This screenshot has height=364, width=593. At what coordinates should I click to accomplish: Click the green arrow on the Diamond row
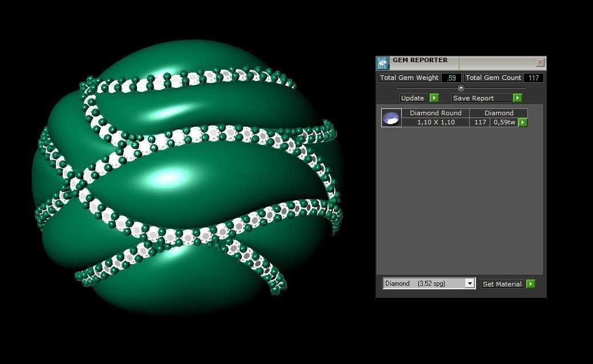(523, 123)
